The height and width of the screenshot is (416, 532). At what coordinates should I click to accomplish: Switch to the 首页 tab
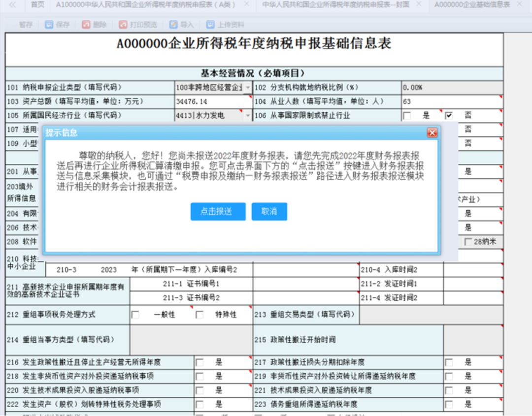coord(37,4)
